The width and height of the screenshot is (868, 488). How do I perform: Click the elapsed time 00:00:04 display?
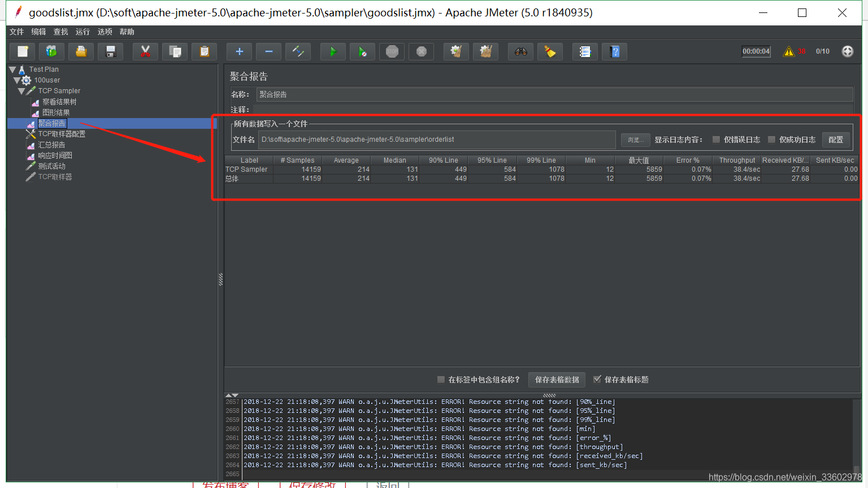[756, 51]
